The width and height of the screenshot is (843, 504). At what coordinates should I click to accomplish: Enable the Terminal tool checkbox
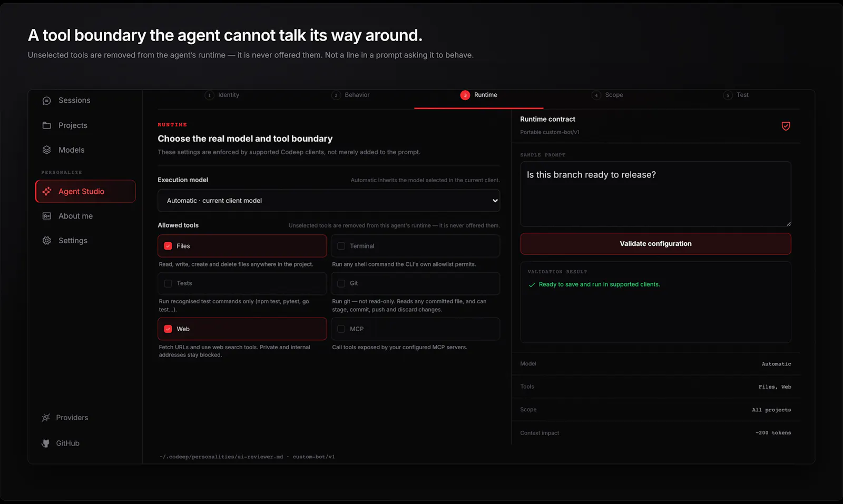click(x=341, y=246)
